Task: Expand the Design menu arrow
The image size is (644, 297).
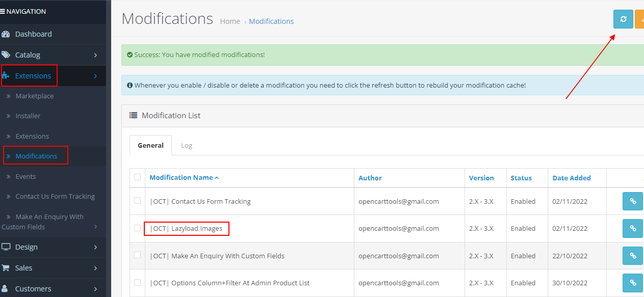Action: (x=96, y=247)
